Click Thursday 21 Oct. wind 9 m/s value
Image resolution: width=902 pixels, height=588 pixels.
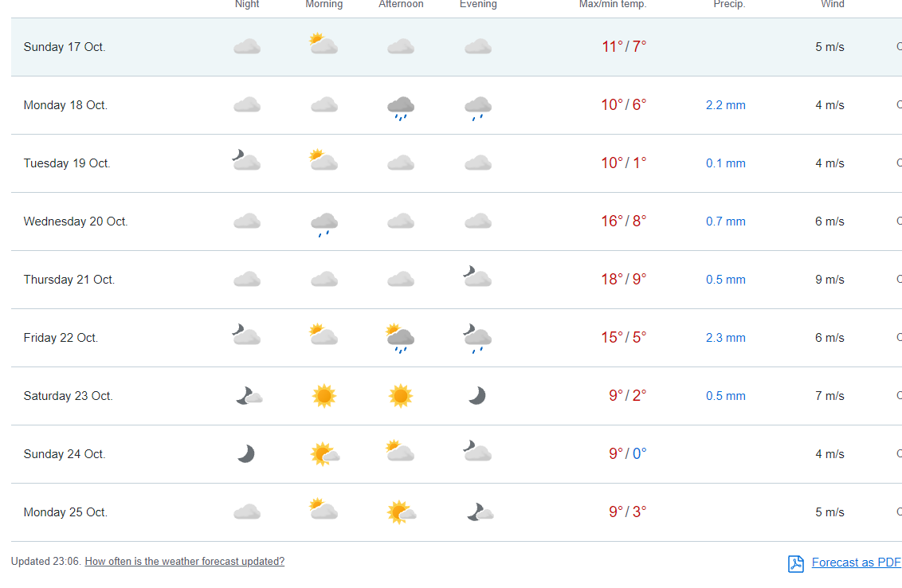829,280
